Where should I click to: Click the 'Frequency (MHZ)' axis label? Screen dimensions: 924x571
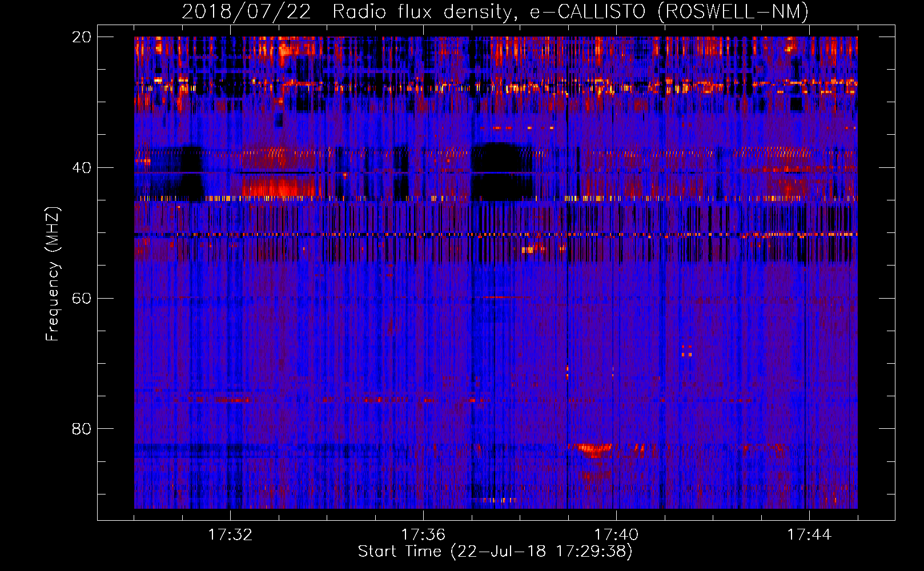point(53,274)
